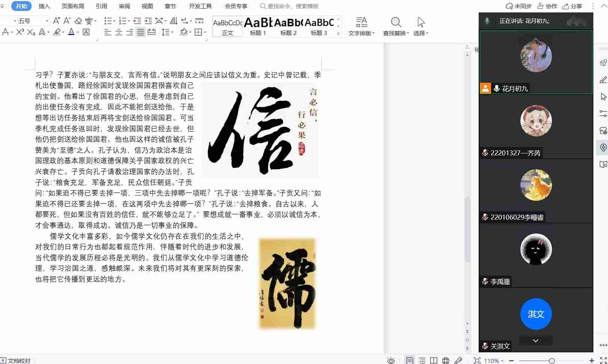The image size is (608, 364).
Task: Toggle eye protection mode in status bar
Action: click(x=391, y=361)
